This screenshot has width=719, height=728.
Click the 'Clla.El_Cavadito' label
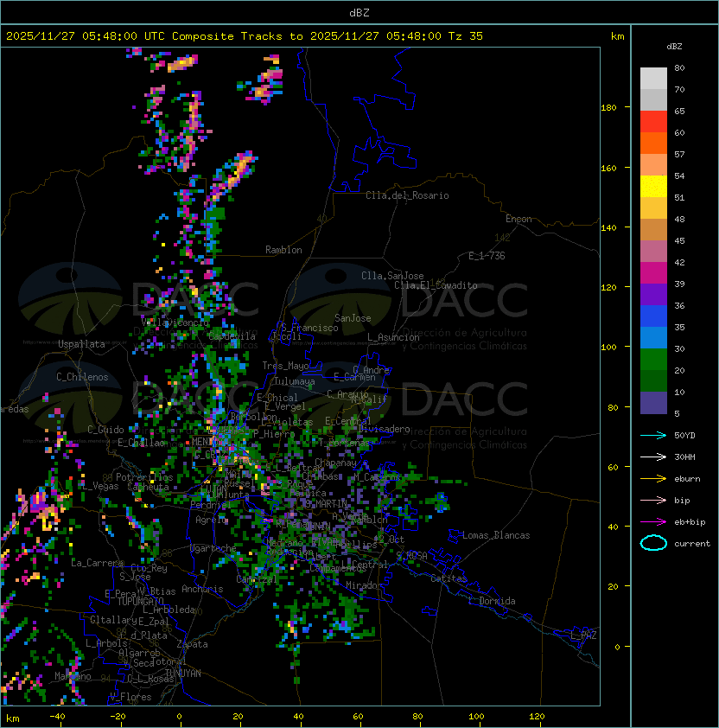(436, 285)
